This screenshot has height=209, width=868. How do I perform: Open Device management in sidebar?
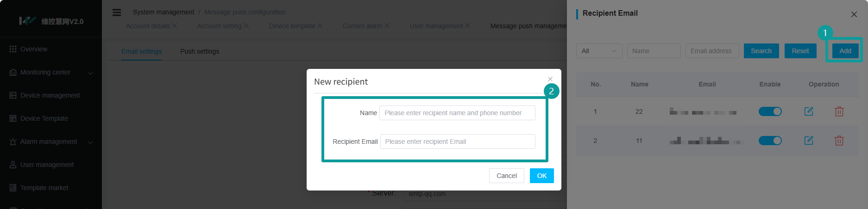tap(50, 95)
